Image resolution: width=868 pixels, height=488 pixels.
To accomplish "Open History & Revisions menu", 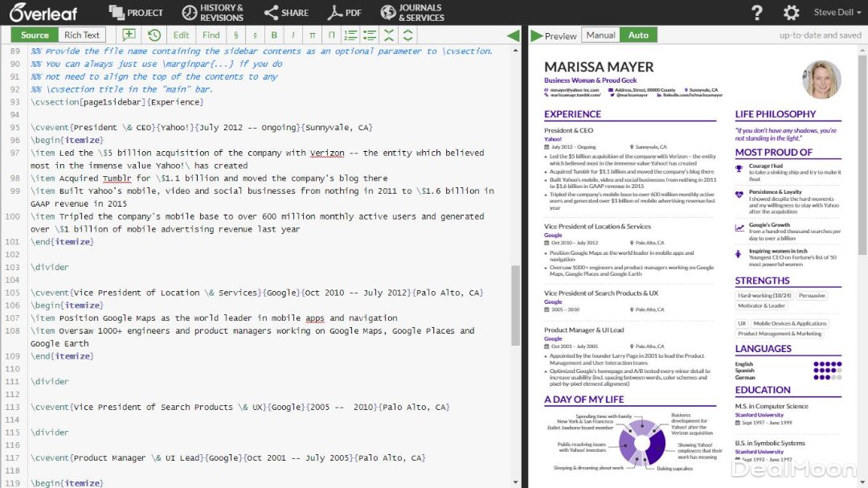I will [212, 13].
